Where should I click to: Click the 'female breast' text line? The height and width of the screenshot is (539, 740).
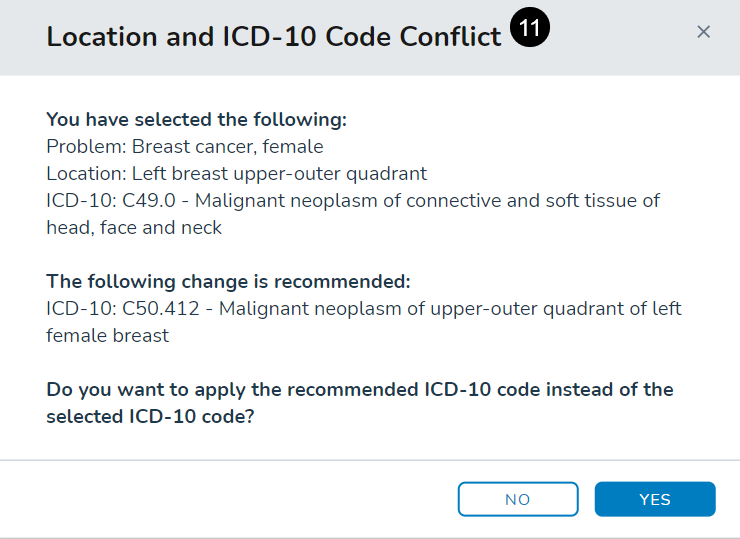coord(108,336)
